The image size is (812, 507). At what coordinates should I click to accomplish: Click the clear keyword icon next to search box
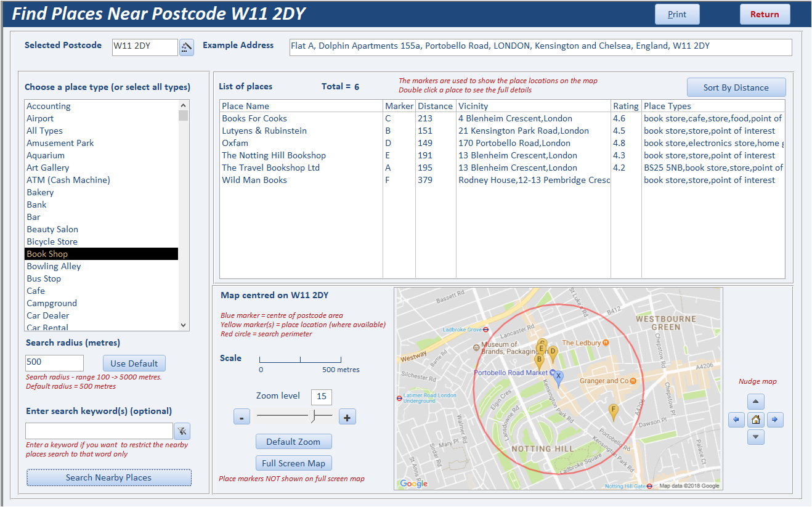182,431
